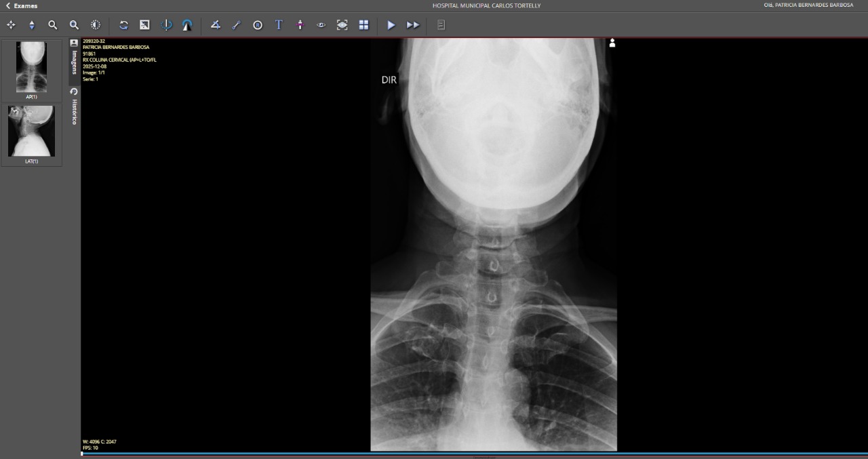Viewport: 868px width, 459px height.
Task: Click the up/down stack scroll arrows
Action: pos(32,25)
